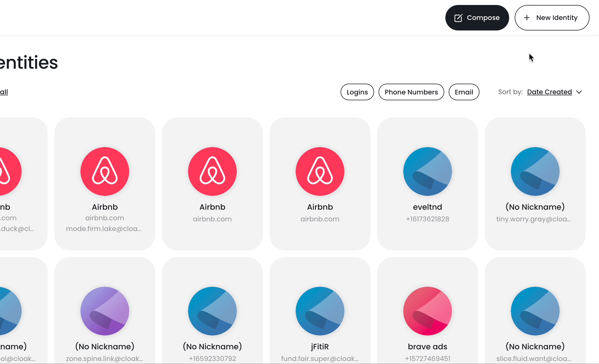Open the Date Created sort dropdown

coord(549,92)
